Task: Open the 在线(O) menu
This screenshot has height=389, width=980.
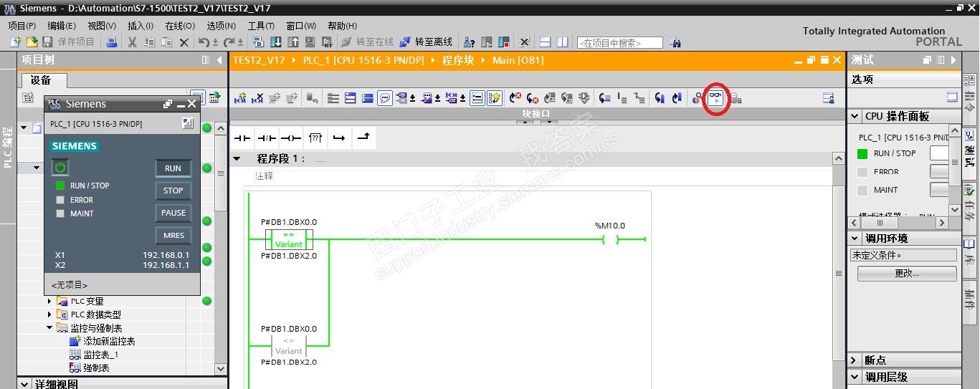Action: [x=180, y=25]
